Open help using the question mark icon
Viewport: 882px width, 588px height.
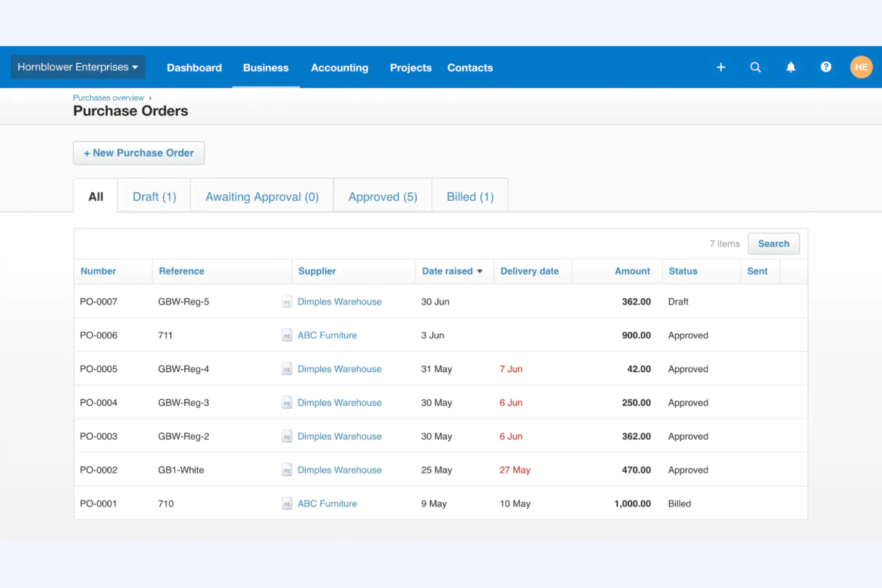pos(825,67)
